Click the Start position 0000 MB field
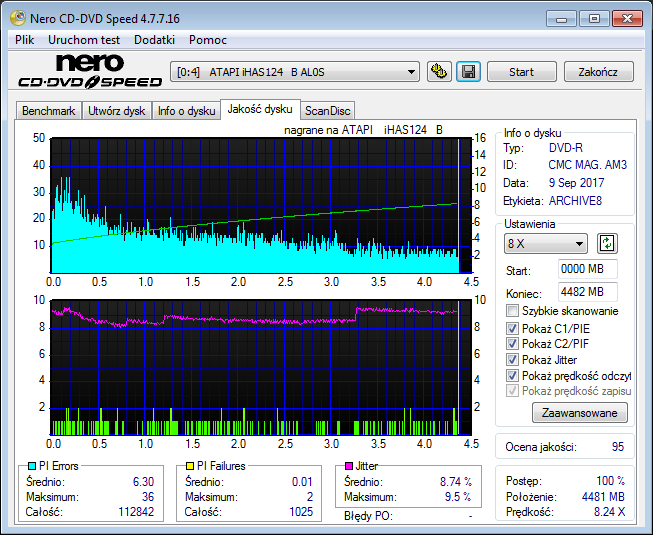Screen dimensions: 653x535 click(588, 269)
